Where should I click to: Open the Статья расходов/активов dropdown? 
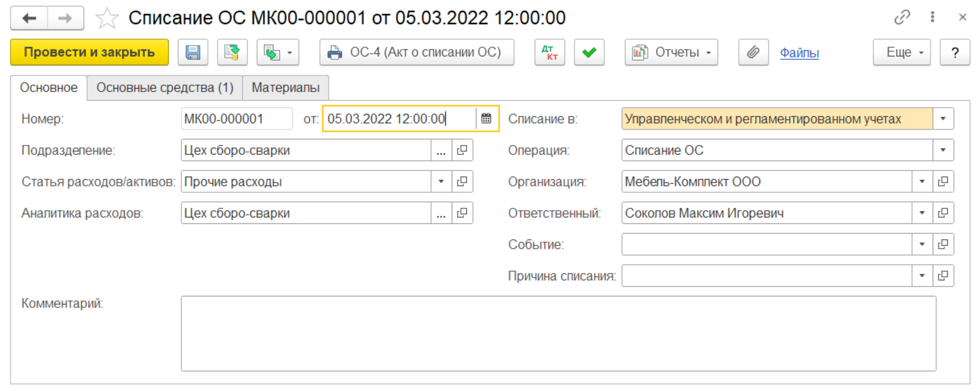pyautogui.click(x=441, y=182)
